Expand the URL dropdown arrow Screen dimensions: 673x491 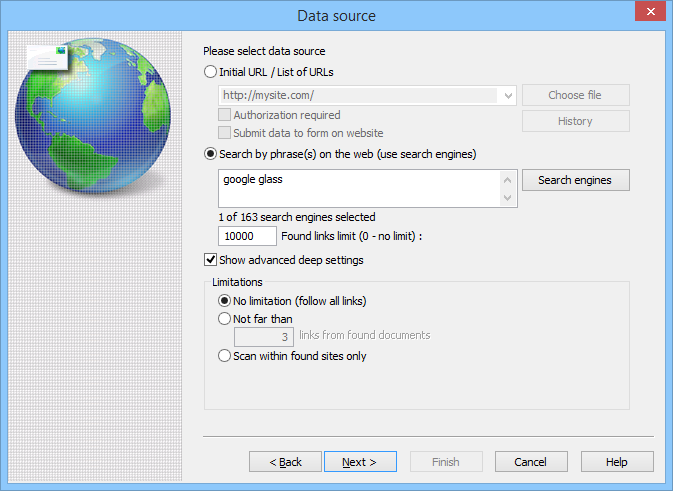coord(509,96)
